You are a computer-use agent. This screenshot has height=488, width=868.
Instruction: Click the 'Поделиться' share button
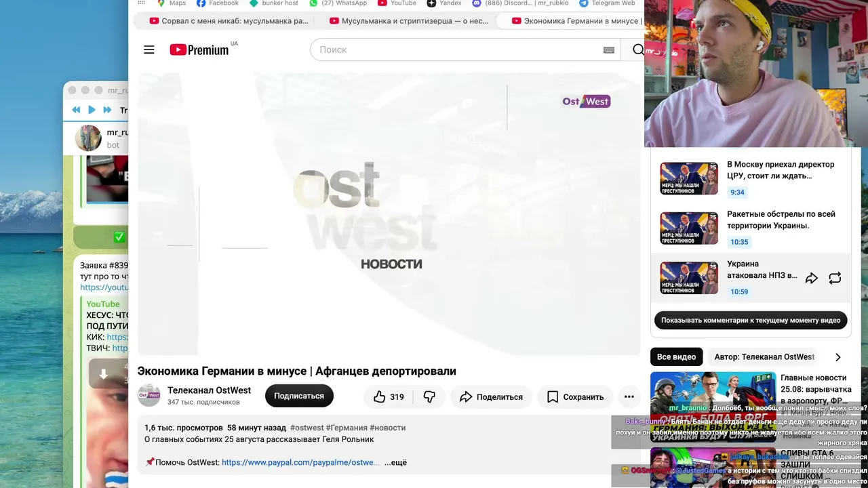[x=491, y=396]
